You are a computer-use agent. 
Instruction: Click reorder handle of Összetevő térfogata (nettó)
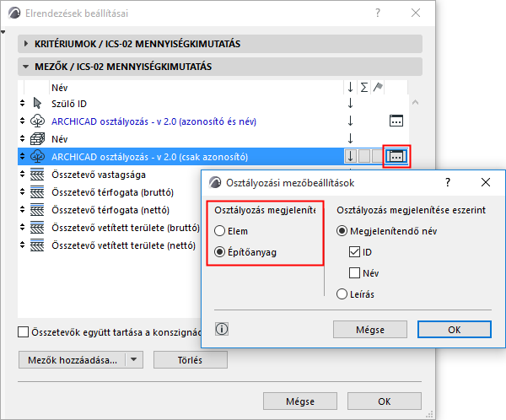(x=22, y=210)
